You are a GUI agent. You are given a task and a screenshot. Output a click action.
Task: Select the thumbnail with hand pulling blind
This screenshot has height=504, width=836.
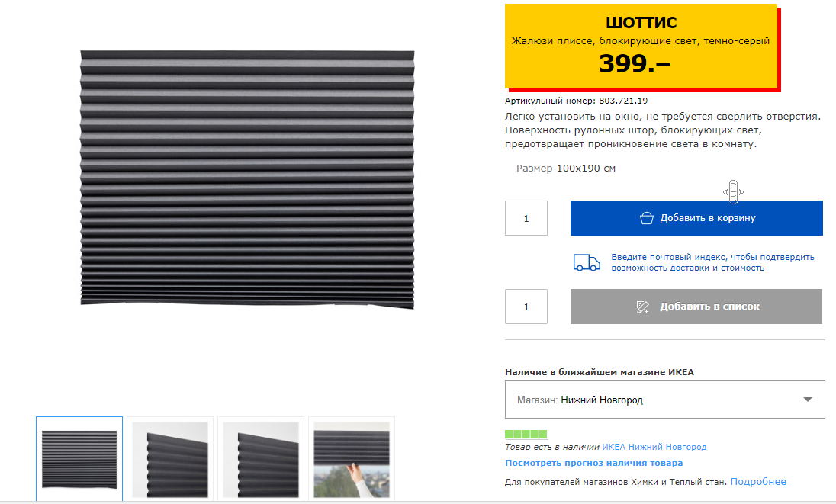[352, 459]
